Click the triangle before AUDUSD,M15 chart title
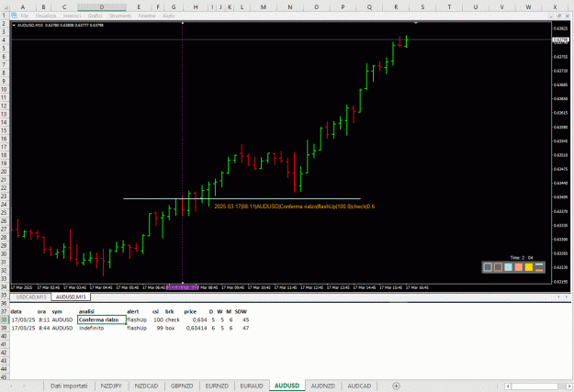Viewport: 574px width, 392px height. click(x=14, y=26)
